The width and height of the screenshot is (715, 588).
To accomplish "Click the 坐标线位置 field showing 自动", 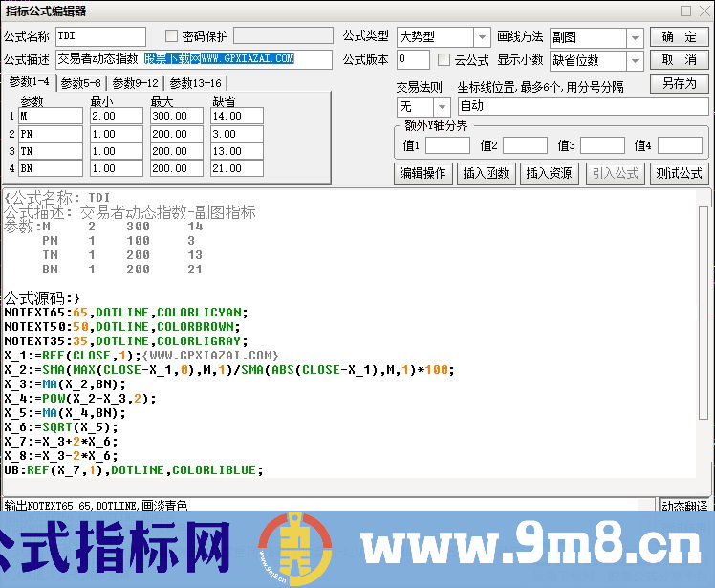I will click(x=583, y=106).
